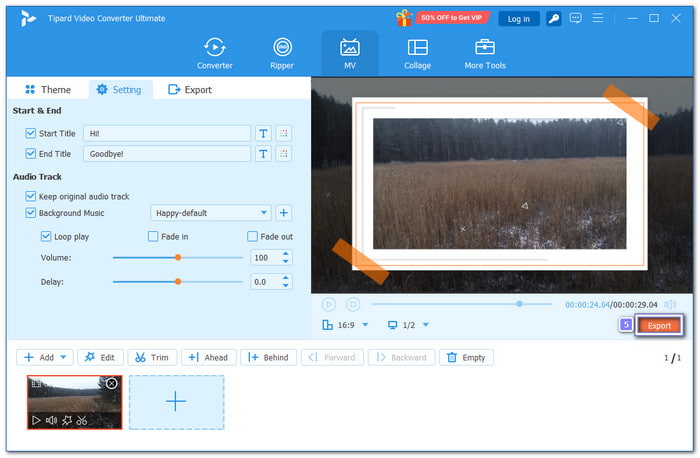Adjust the Volume slider handle
This screenshot has height=458, width=700.
click(x=178, y=257)
